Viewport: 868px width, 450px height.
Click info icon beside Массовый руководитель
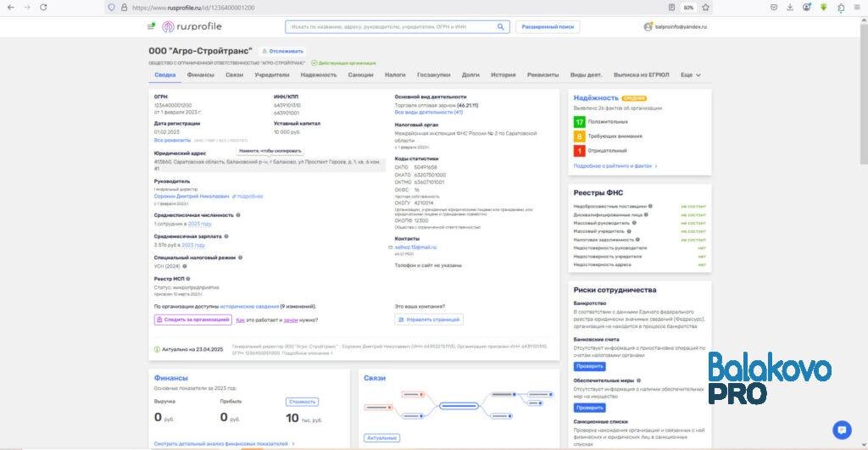coord(634,223)
